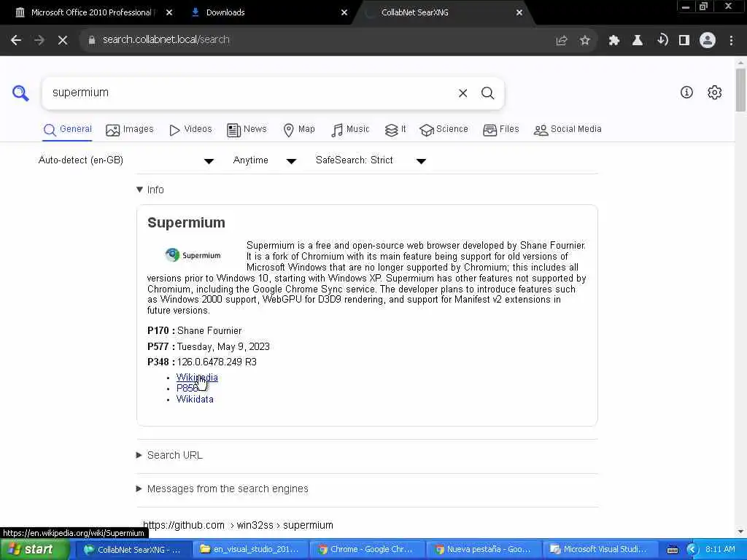Screen dimensions: 747x560
Task: Open the SafeSearch: Strict dropdown
Action: (x=371, y=160)
